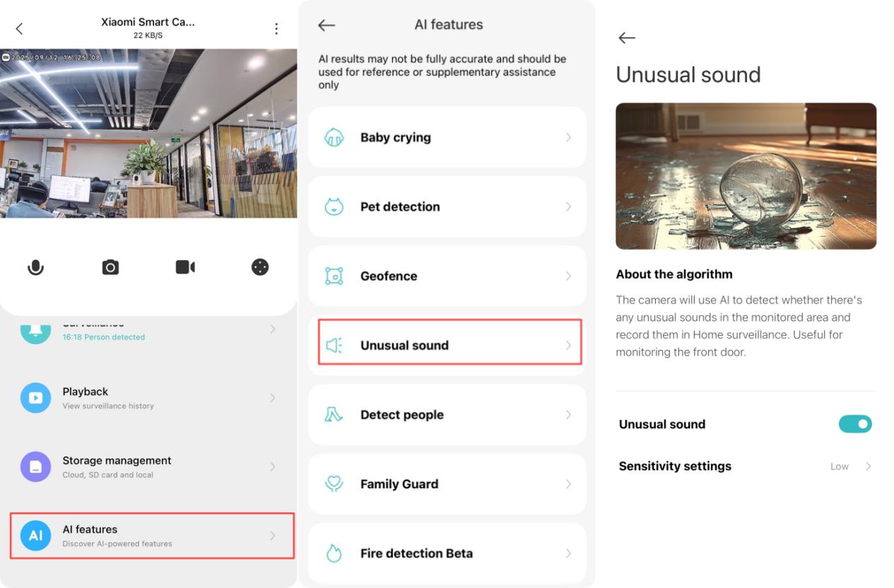Go back from the Unusual sound page
The width and height of the screenshot is (894, 588).
pyautogui.click(x=627, y=38)
